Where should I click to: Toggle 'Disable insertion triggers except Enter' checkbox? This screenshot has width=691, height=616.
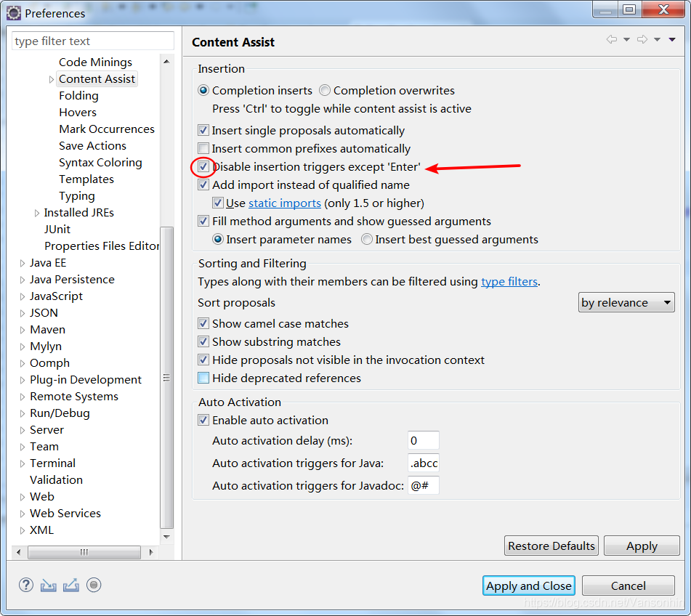tap(203, 166)
